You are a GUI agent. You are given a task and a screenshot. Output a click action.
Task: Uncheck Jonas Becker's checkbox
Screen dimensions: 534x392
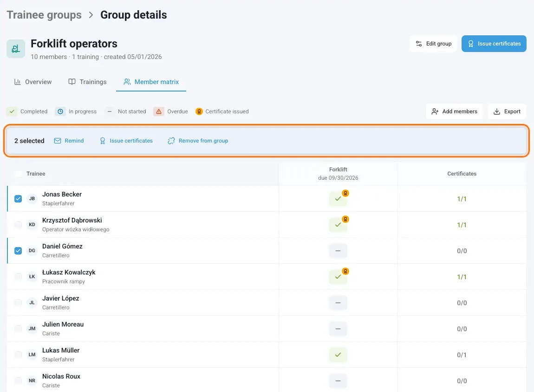point(18,198)
